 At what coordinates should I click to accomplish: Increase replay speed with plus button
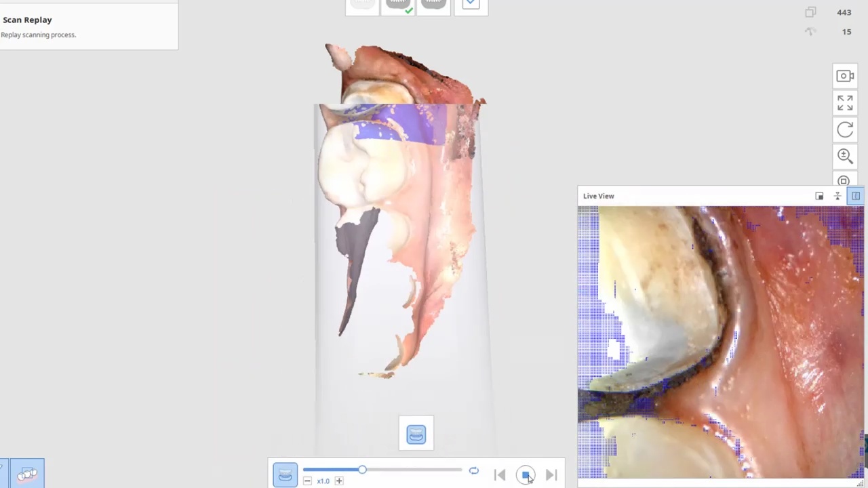[x=339, y=481]
